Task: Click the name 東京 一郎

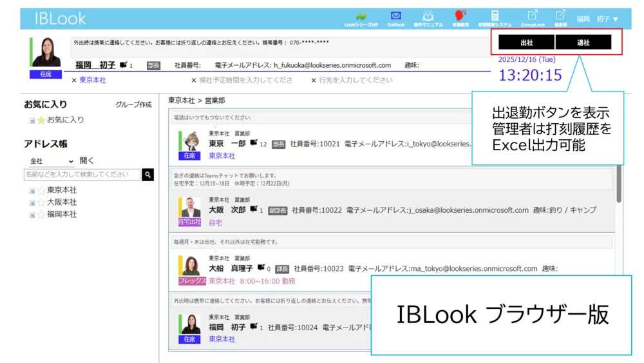Action: (227, 144)
